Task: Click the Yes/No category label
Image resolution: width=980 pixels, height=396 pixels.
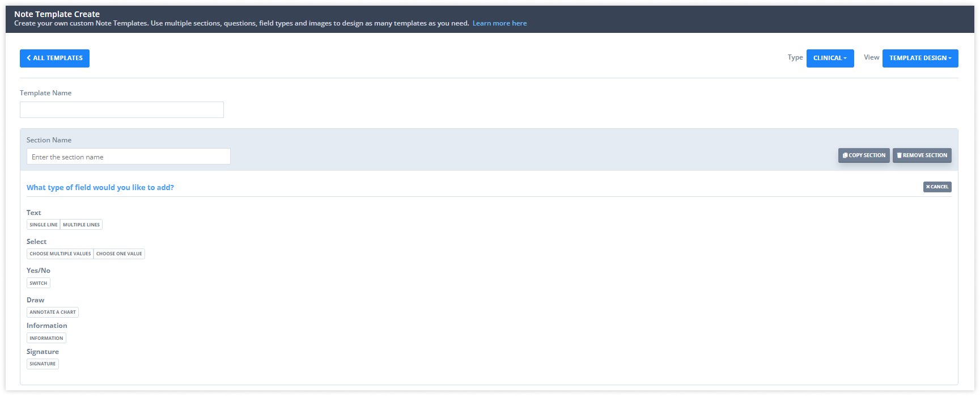Action: point(39,271)
